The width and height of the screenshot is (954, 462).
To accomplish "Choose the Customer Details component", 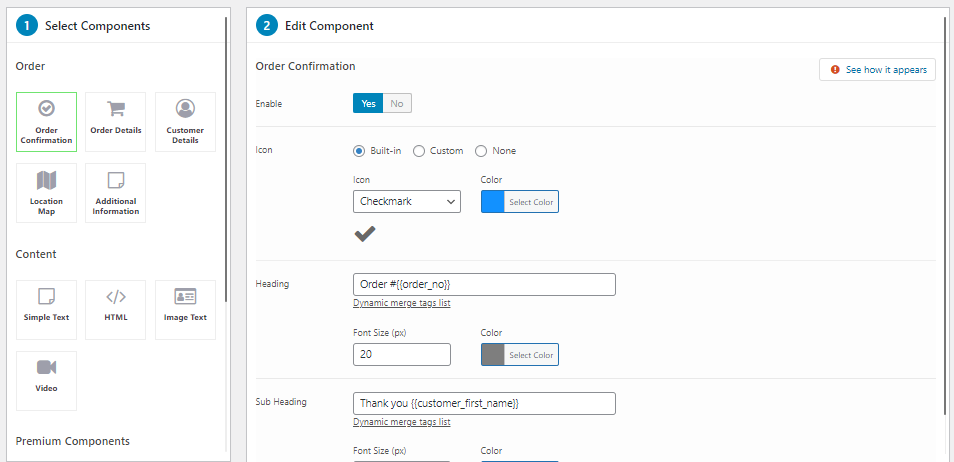I will click(x=185, y=122).
